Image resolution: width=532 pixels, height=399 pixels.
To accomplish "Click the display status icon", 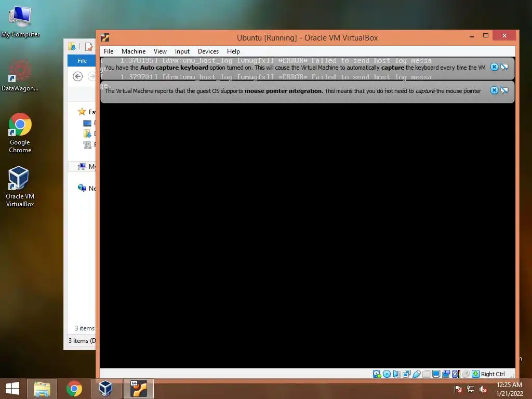I will 436,374.
